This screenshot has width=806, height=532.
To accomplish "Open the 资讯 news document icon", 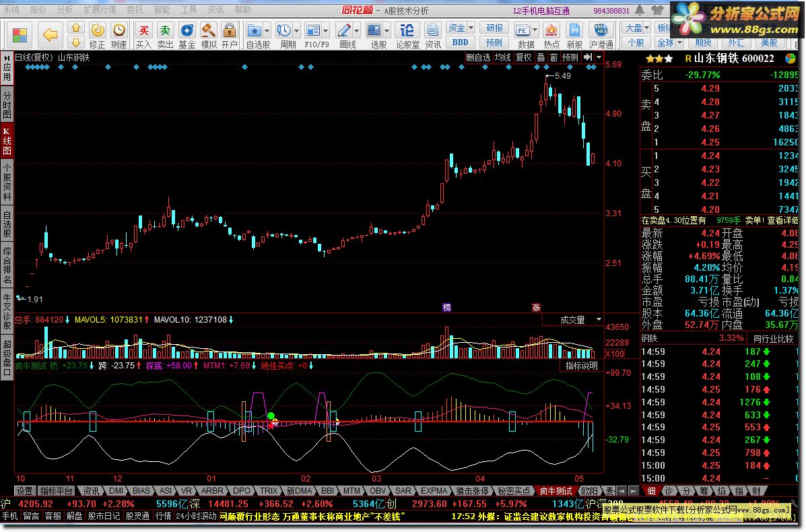I will point(433,30).
